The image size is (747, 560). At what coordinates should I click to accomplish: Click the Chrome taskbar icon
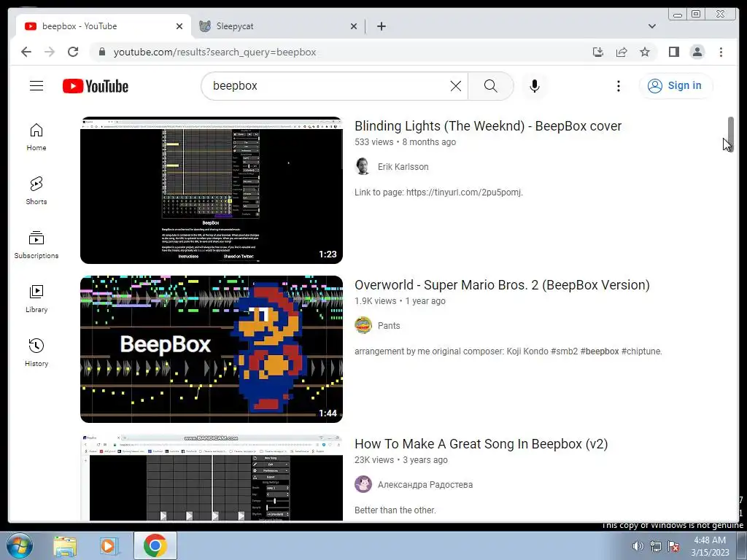[155, 545]
